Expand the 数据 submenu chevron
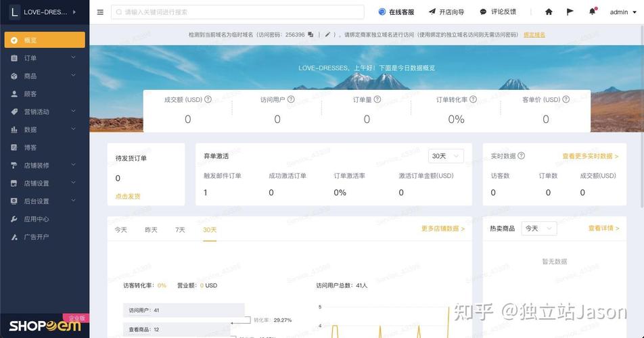Screen dimensions: 644x338 [73, 129]
